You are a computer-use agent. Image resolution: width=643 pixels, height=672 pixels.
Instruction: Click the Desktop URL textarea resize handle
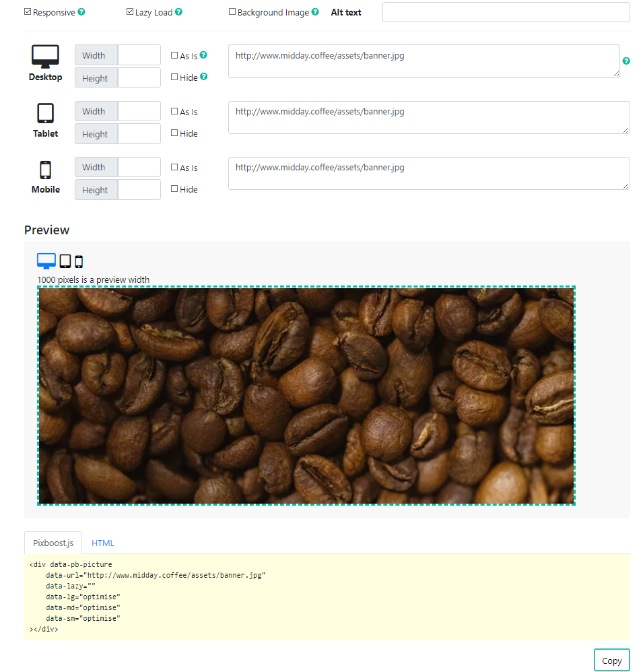[616, 74]
